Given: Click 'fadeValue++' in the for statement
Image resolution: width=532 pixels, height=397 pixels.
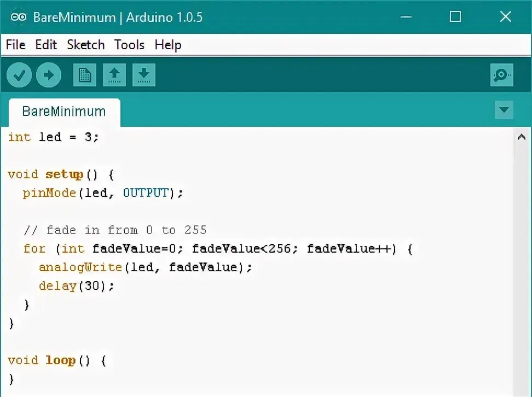Looking at the screenshot, I should tap(349, 249).
